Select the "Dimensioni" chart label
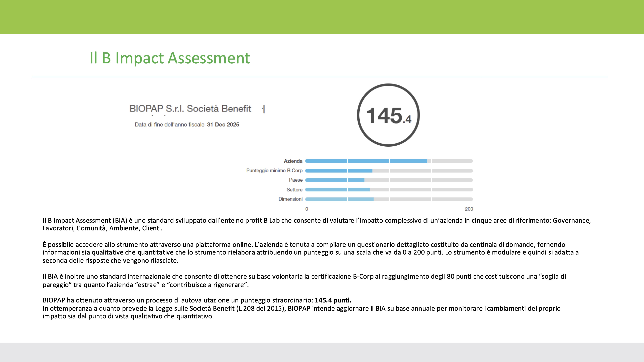Viewport: 644px width, 362px height. coord(291,199)
